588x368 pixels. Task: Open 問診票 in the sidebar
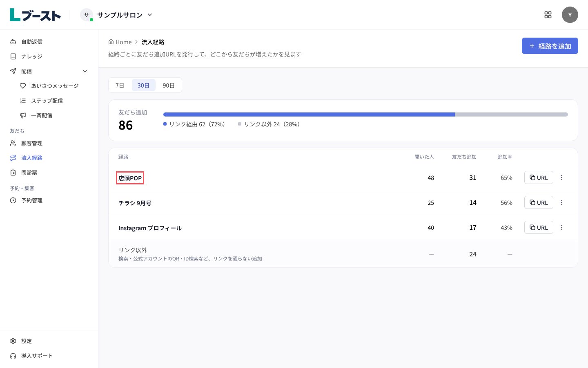click(49, 173)
